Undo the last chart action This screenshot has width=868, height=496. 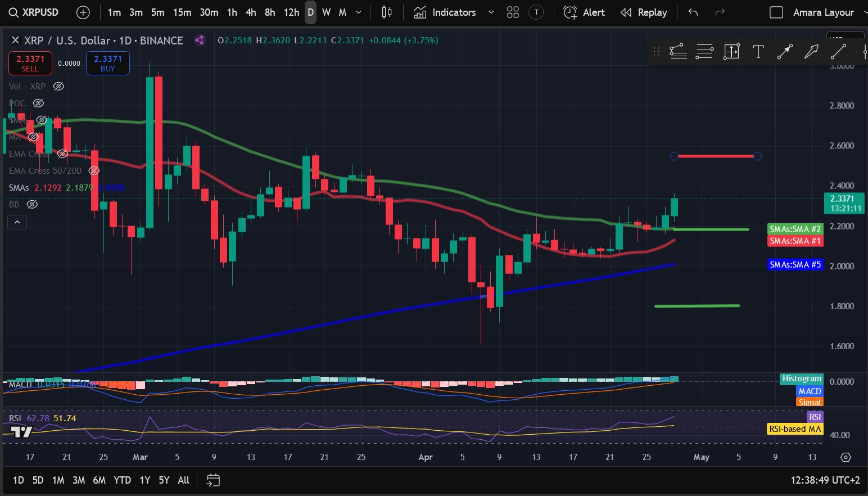click(693, 12)
